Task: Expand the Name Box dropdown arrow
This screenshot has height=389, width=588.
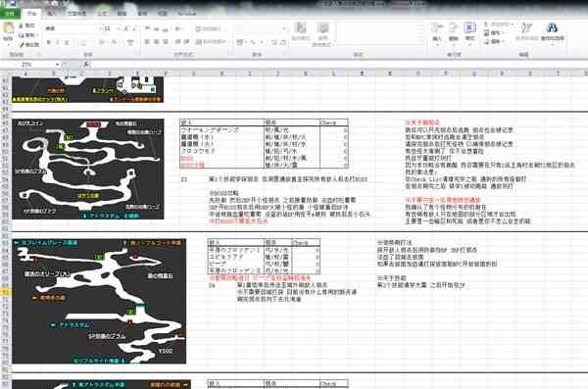Action: (57, 65)
